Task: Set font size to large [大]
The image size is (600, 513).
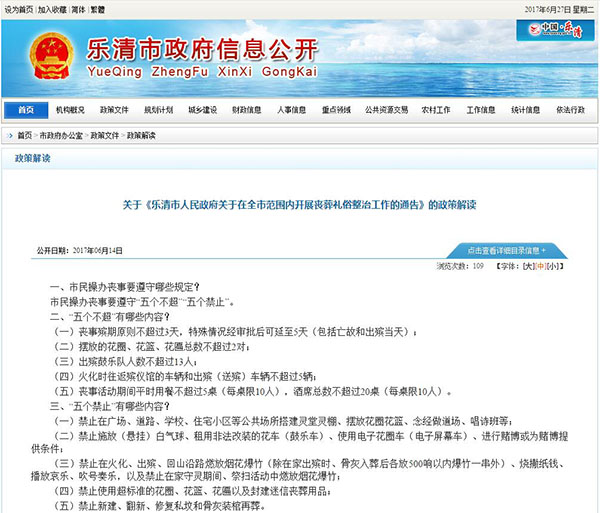Action: click(x=528, y=267)
